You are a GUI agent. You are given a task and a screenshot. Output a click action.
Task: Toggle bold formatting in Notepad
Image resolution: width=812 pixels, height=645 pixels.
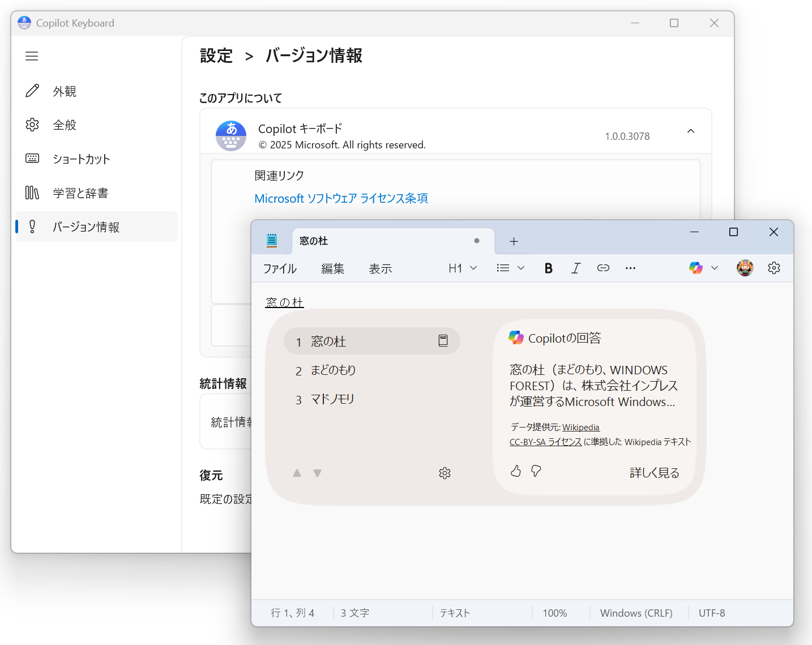[548, 268]
